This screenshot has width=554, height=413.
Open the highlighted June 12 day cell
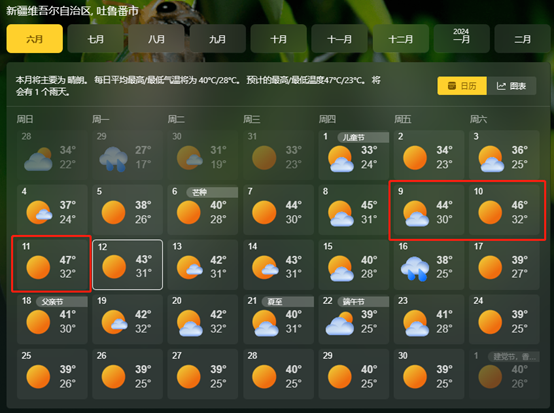coord(128,264)
